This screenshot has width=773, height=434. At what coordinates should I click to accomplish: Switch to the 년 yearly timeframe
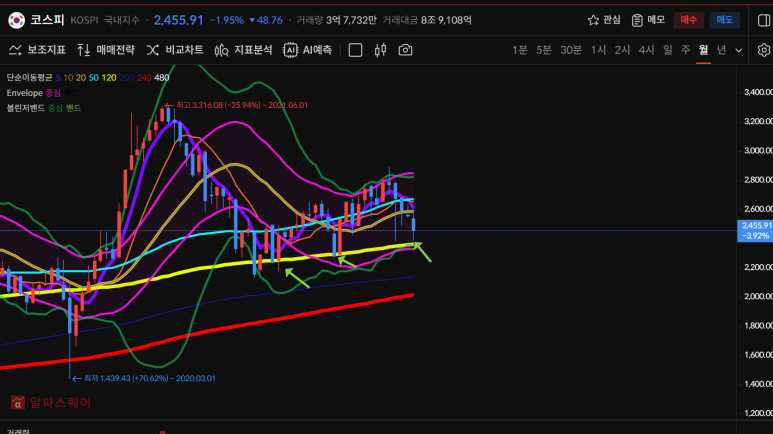[721, 50]
